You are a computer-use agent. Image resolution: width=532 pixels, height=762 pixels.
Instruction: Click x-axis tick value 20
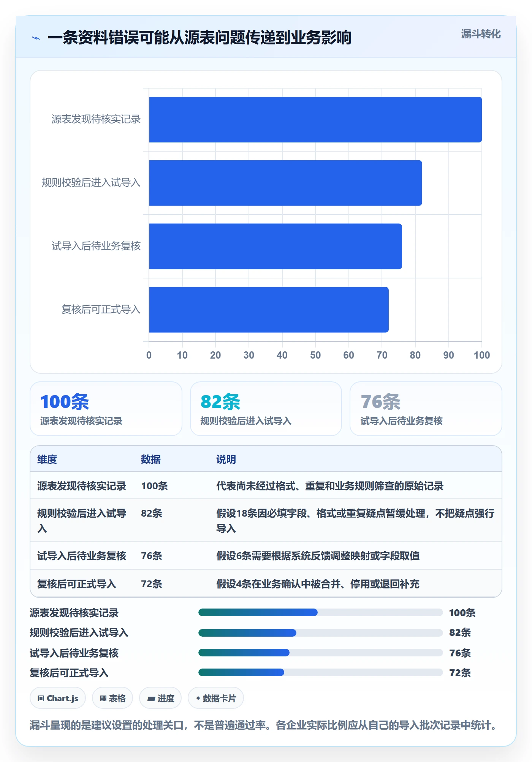click(x=215, y=355)
